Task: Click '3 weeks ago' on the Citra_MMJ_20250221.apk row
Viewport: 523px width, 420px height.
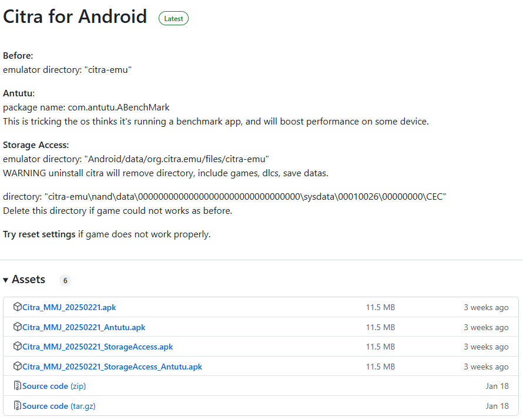Action: (x=486, y=307)
